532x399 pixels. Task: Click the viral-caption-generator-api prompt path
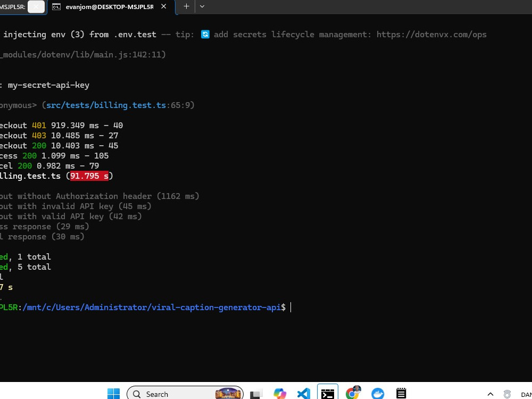point(152,307)
